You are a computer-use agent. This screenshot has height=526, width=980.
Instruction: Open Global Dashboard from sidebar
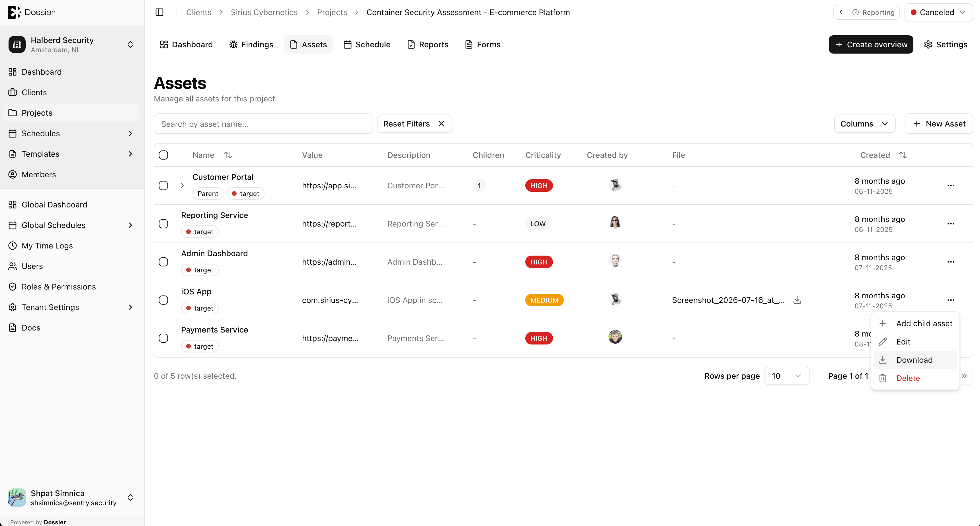pos(71,205)
